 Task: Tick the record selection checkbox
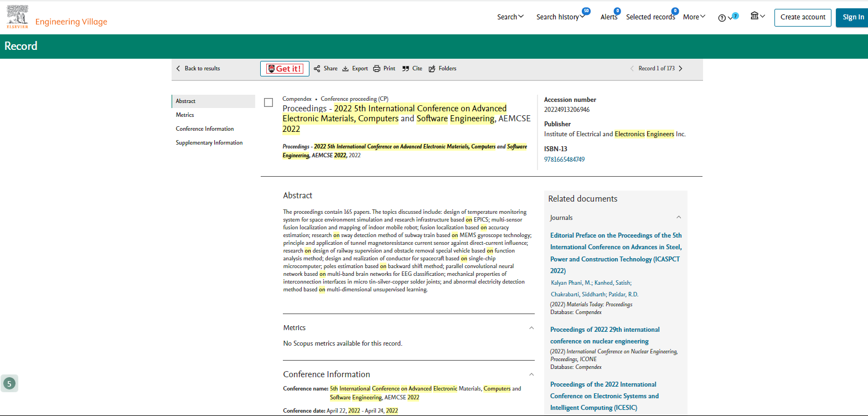(268, 102)
